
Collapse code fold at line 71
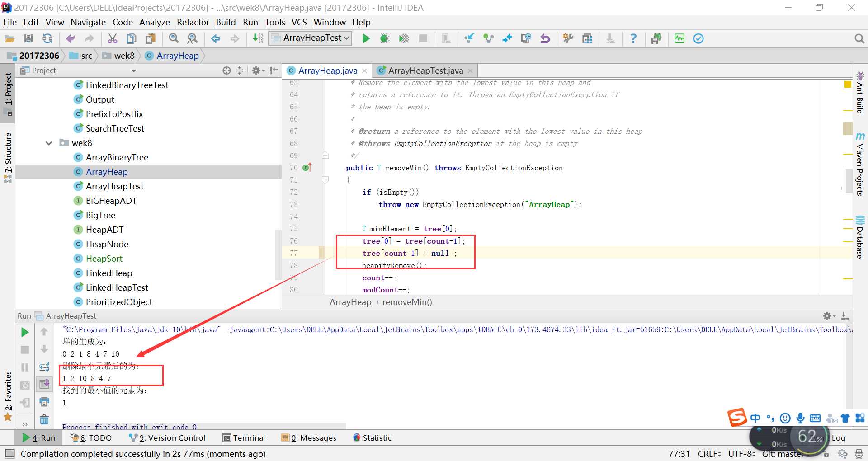pyautogui.click(x=325, y=179)
